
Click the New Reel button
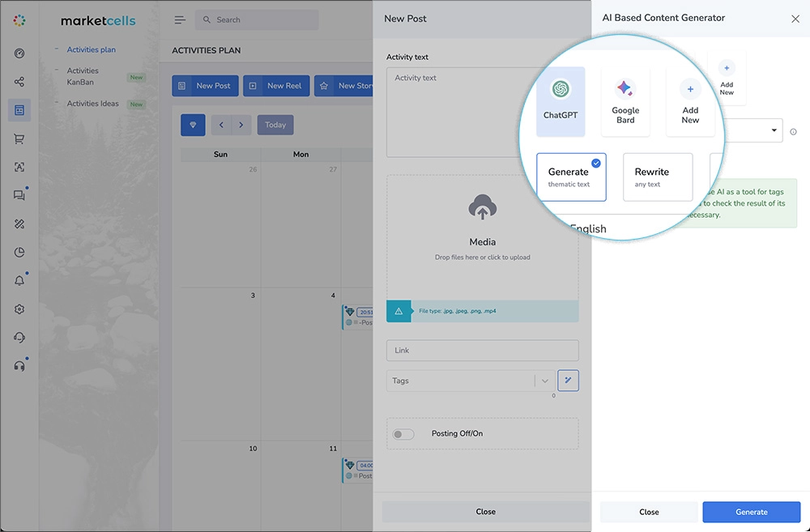pos(276,86)
